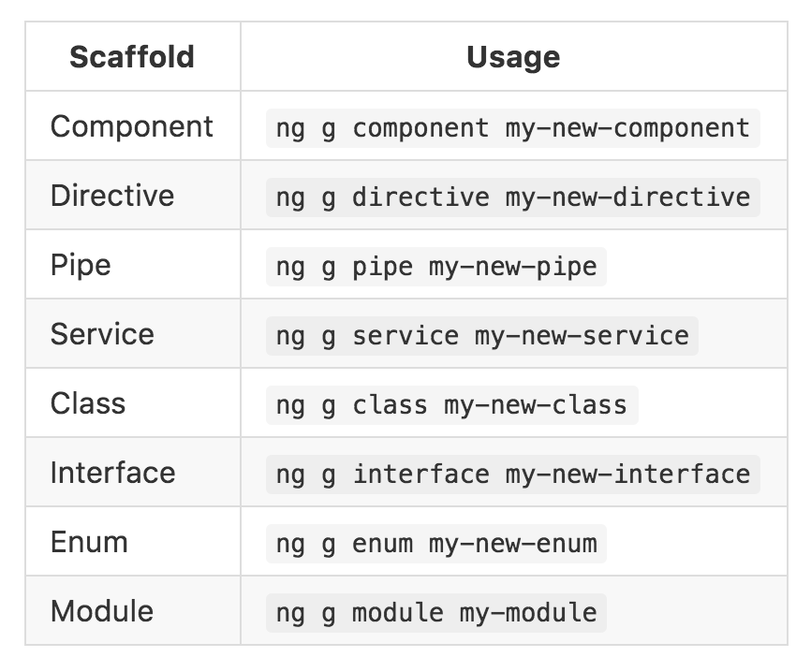Click the Service cell
This screenshot has height=672, width=811.
coord(102,334)
